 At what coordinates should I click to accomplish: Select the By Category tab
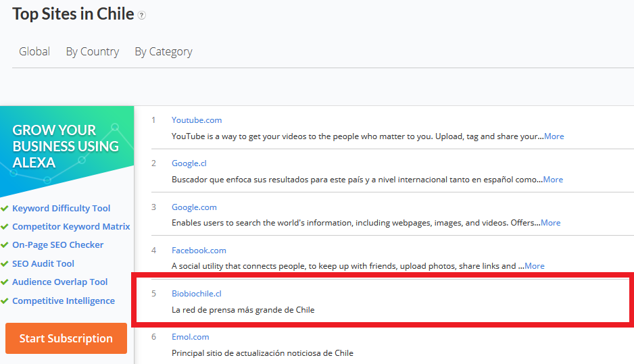163,51
